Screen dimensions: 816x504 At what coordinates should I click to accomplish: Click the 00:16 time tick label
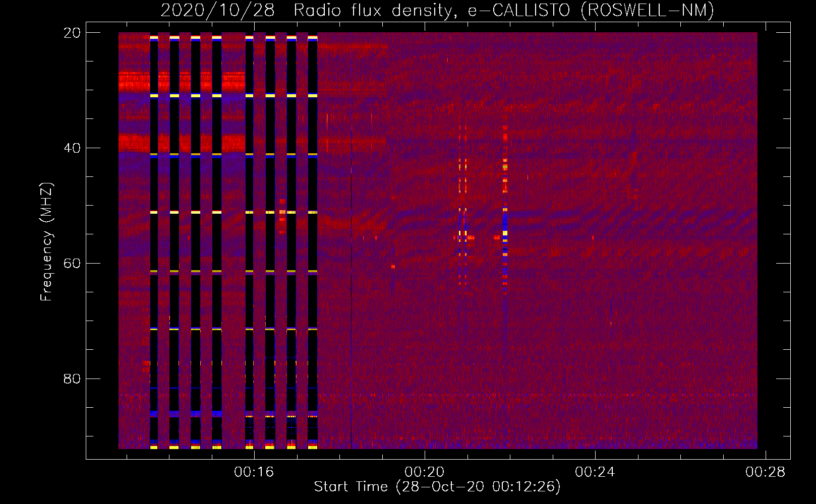tap(254, 472)
